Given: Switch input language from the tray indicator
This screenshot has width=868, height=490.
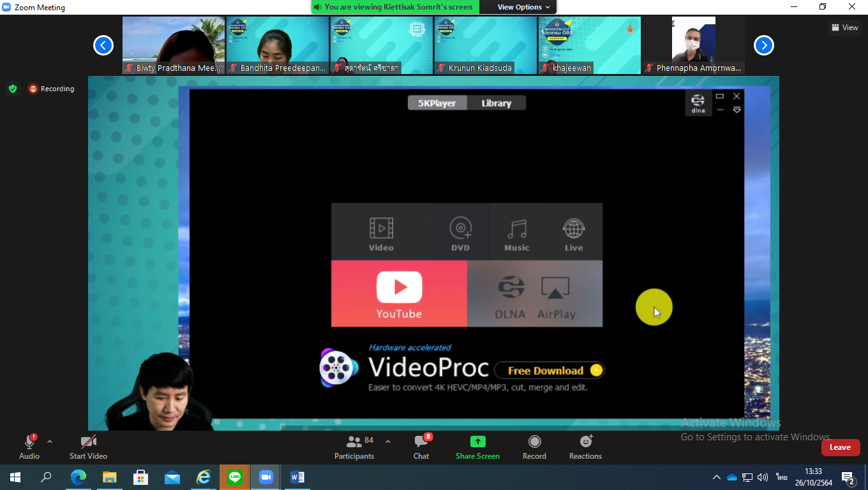Looking at the screenshot, I should [781, 477].
